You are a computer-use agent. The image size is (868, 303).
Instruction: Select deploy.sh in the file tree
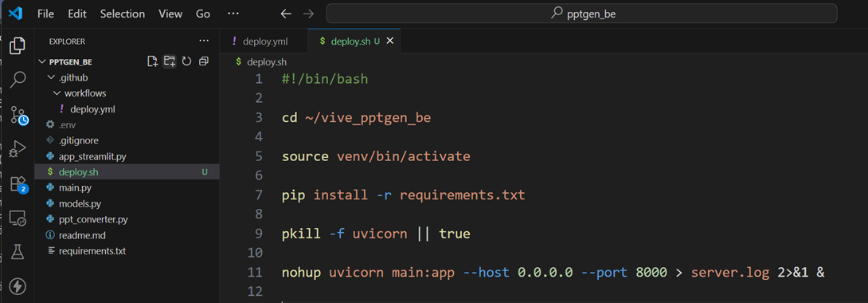[x=127, y=172]
